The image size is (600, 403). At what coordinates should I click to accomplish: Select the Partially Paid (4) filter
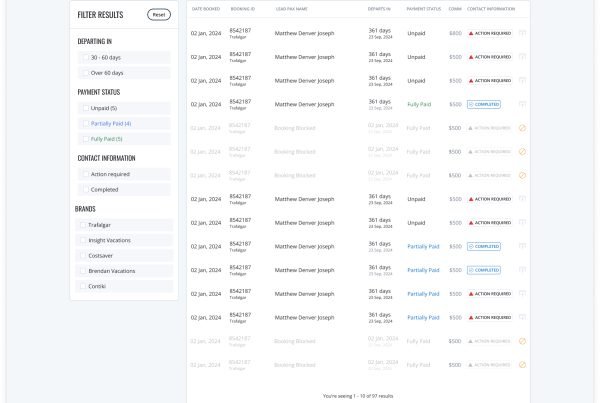[84, 123]
